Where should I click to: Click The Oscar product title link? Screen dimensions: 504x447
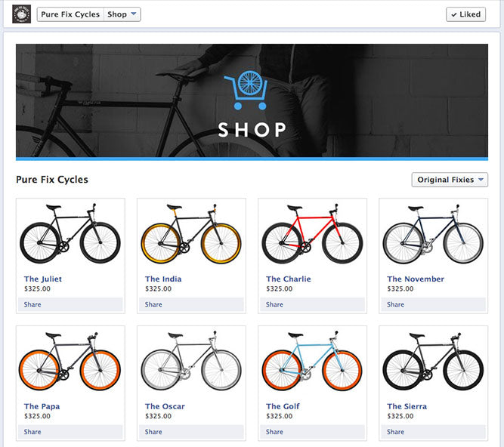pos(165,406)
